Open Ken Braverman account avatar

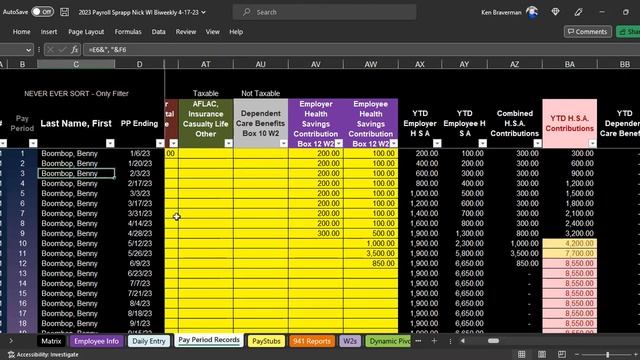click(532, 12)
